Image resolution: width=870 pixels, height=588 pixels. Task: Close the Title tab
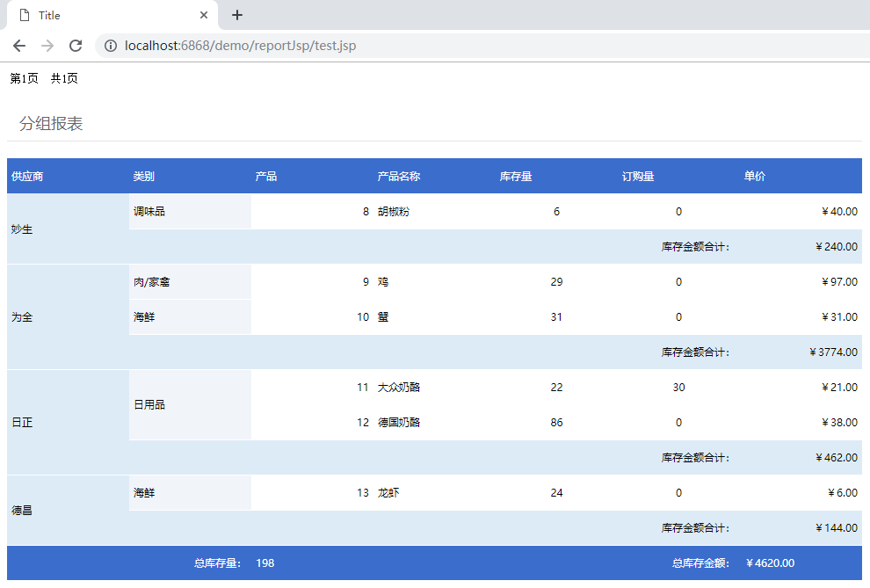pos(204,15)
